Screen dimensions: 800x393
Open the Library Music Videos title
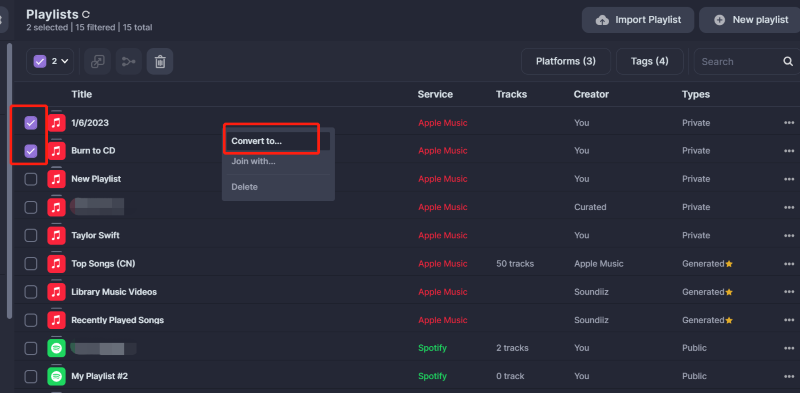(114, 292)
